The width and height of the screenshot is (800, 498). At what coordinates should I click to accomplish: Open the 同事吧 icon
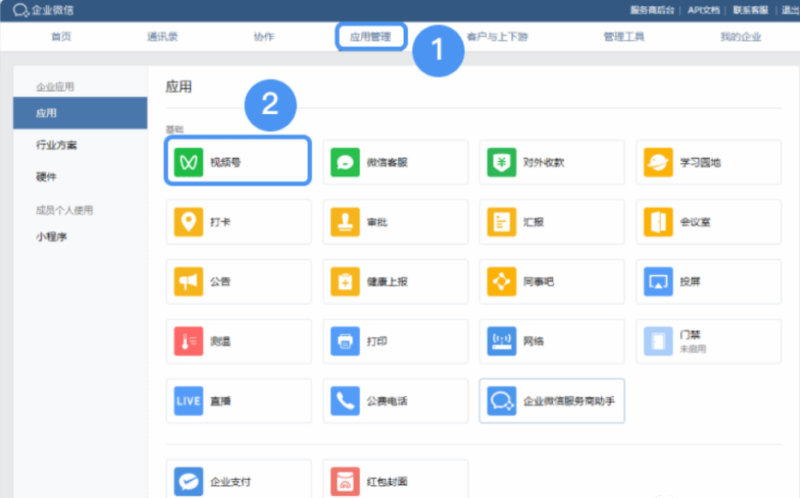point(502,282)
